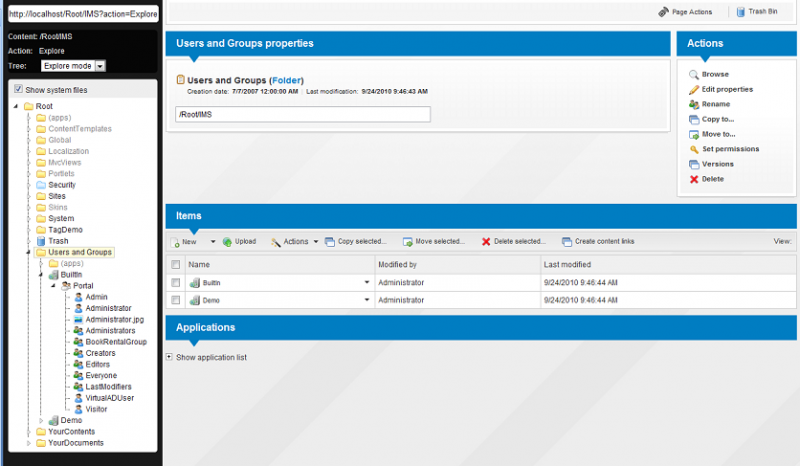Click the Move selected icon

(408, 242)
